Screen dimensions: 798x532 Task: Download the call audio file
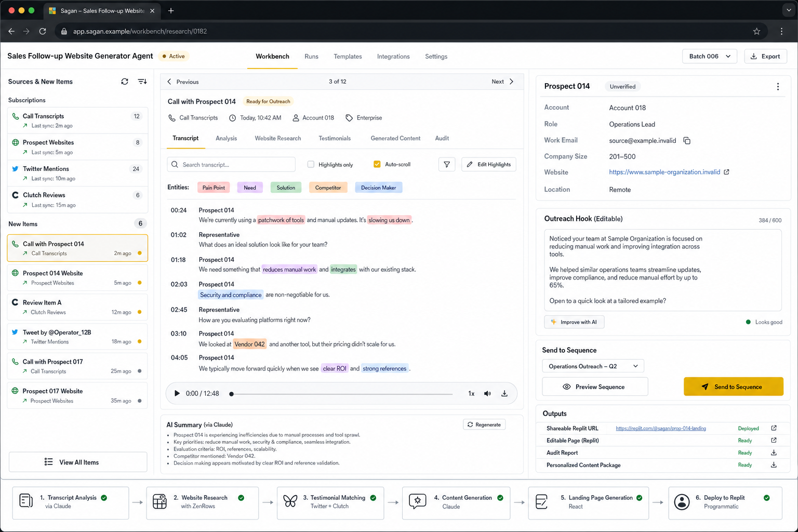click(x=504, y=393)
